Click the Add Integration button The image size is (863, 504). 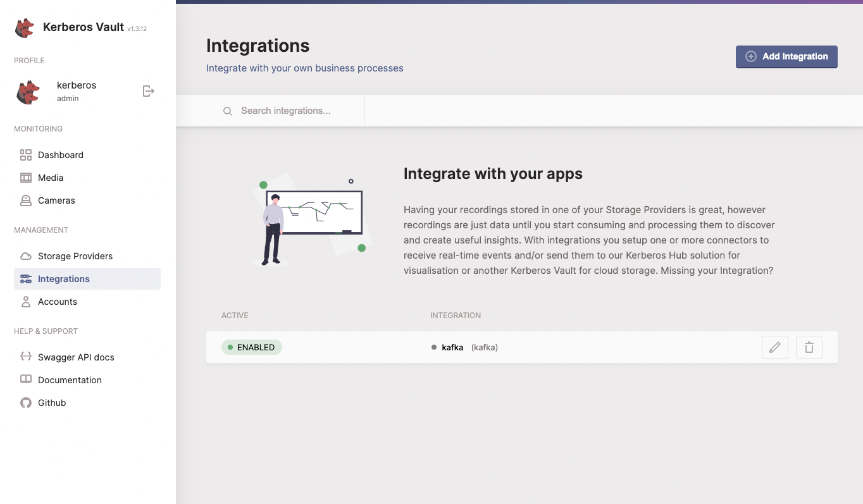point(786,56)
